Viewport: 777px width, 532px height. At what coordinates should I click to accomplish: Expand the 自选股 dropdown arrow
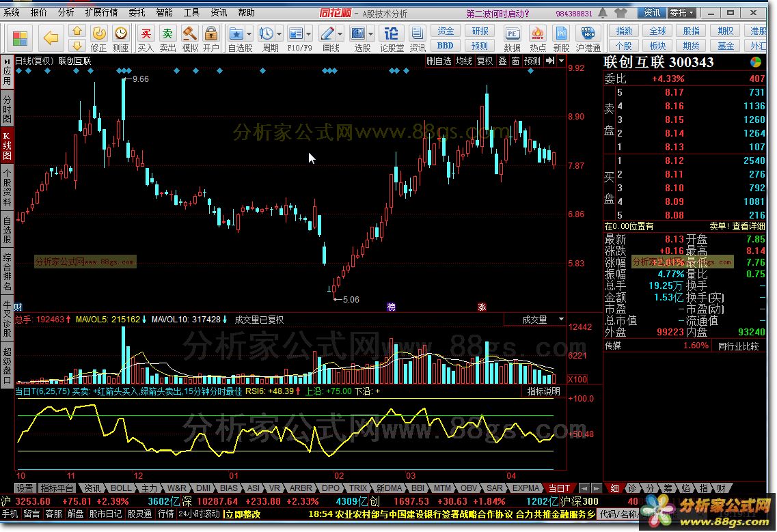[249, 34]
